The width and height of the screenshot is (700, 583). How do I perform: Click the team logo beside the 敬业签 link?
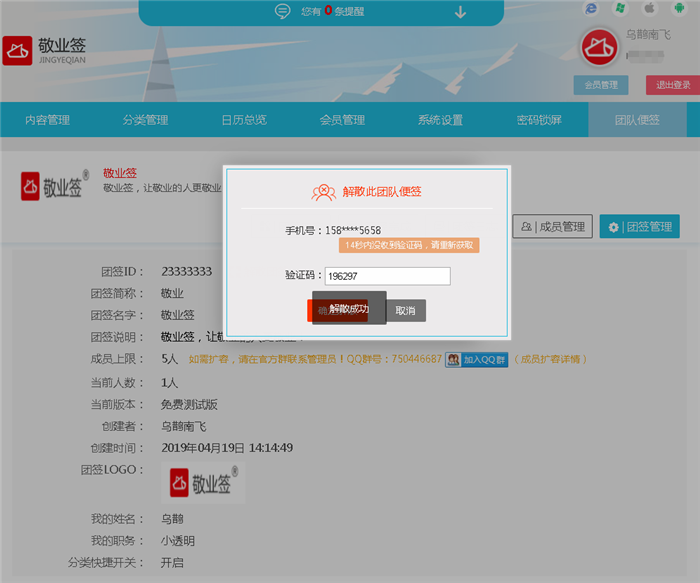[54, 186]
